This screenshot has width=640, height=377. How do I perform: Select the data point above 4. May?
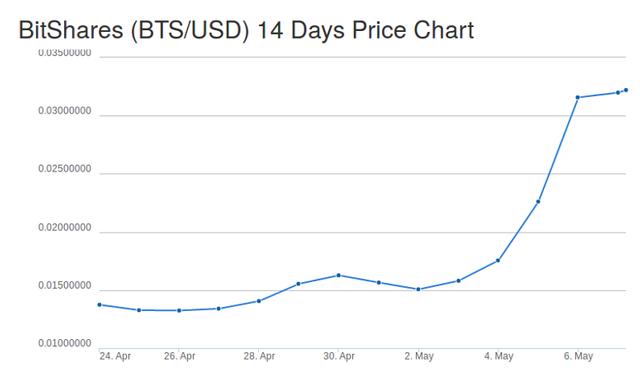(498, 260)
